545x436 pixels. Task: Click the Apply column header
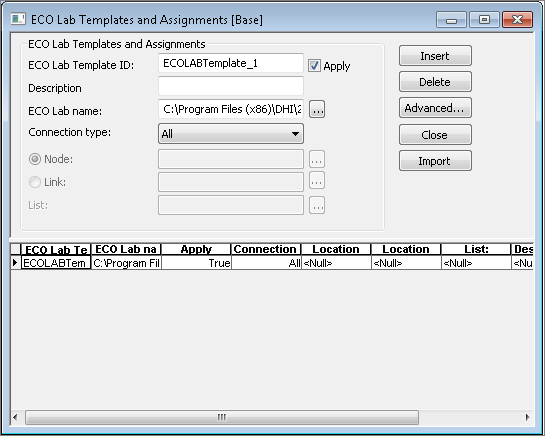pos(196,250)
